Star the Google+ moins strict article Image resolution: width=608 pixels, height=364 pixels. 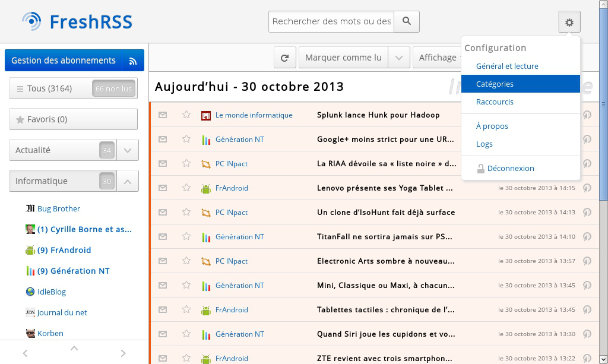(186, 139)
